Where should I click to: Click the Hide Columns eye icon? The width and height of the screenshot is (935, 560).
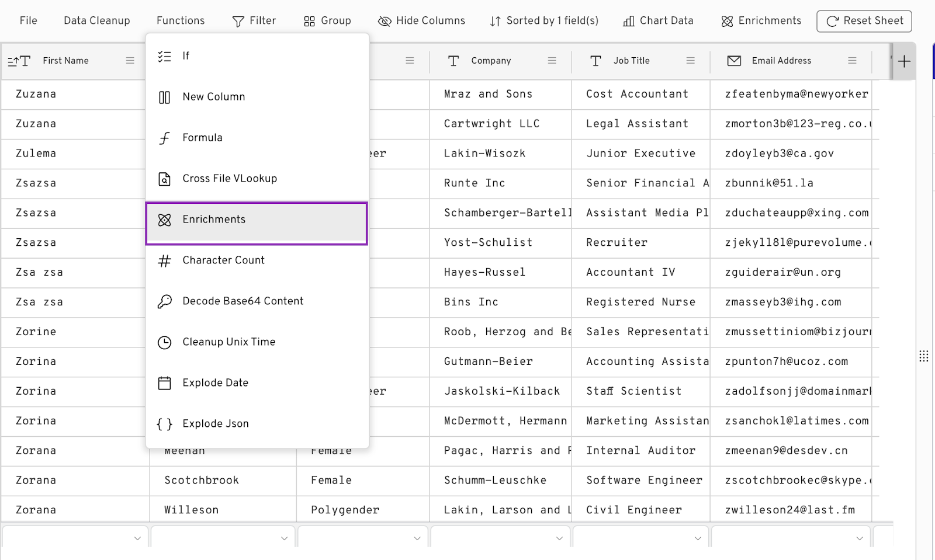pos(385,21)
